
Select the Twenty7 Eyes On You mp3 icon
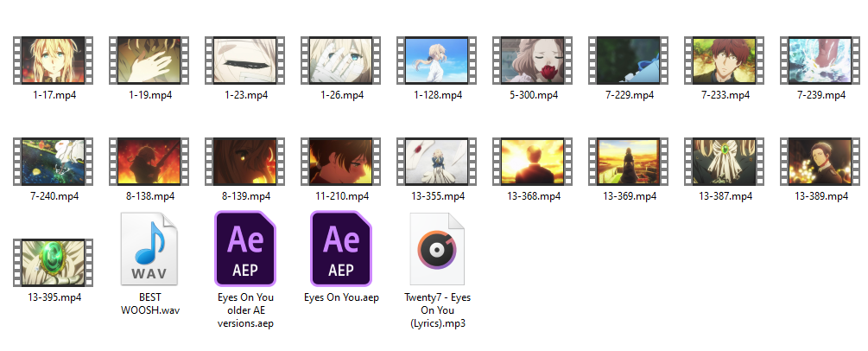click(x=436, y=248)
